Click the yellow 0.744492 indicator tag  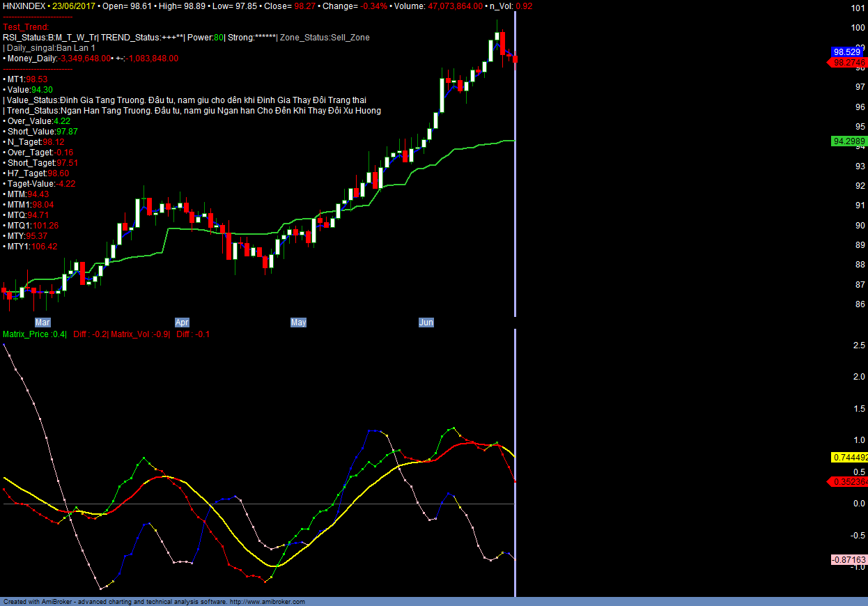point(848,458)
